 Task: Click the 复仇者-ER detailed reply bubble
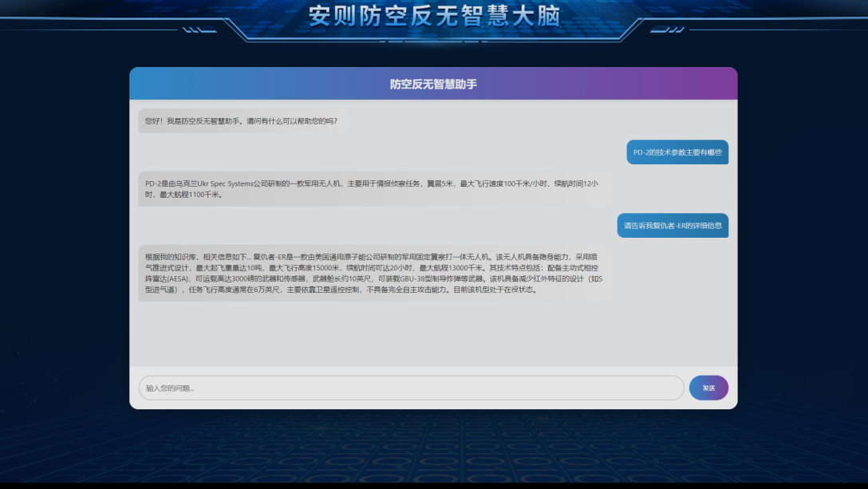tap(373, 273)
